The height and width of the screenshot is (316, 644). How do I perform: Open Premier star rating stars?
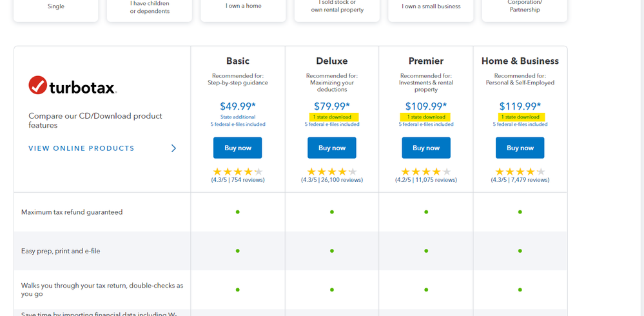(x=426, y=172)
